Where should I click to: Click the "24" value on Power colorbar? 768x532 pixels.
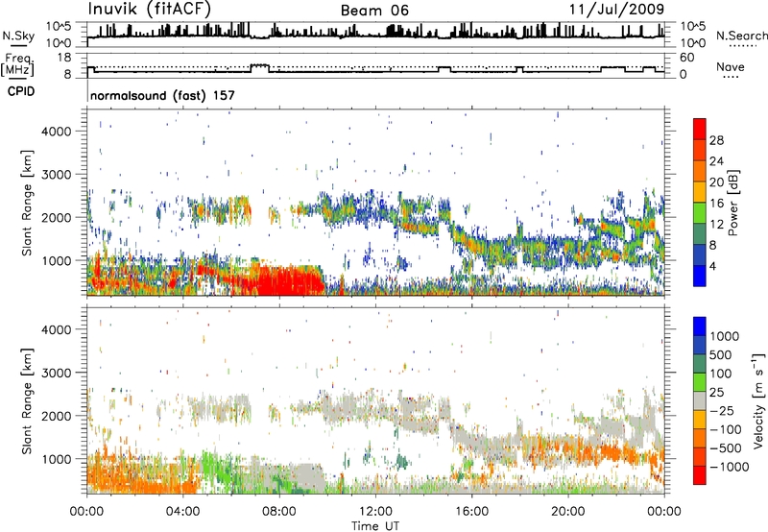(716, 161)
